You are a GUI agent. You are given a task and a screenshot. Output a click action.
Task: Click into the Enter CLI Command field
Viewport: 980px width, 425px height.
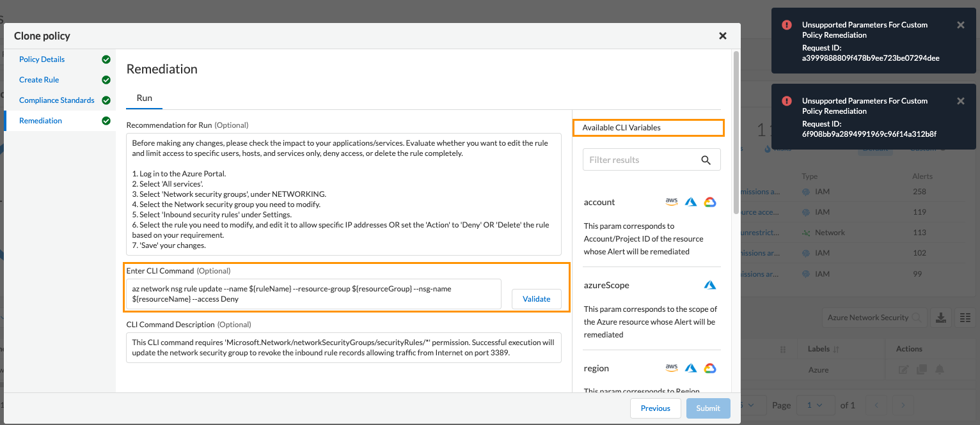click(x=313, y=293)
